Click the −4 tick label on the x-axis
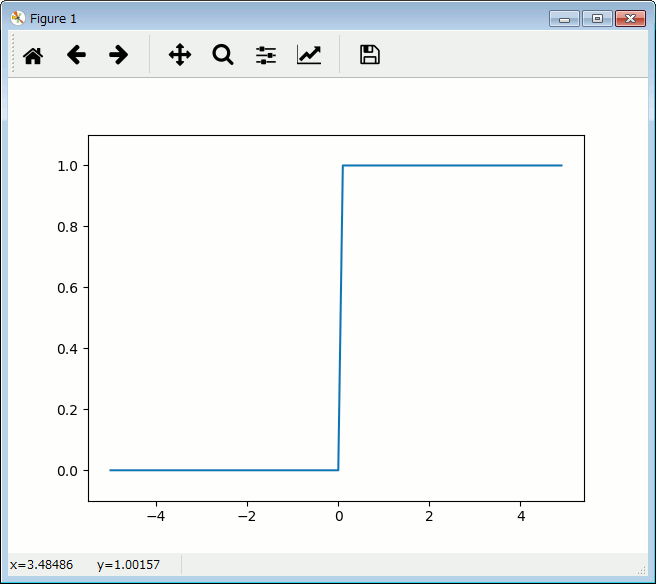The height and width of the screenshot is (584, 656). point(155,517)
